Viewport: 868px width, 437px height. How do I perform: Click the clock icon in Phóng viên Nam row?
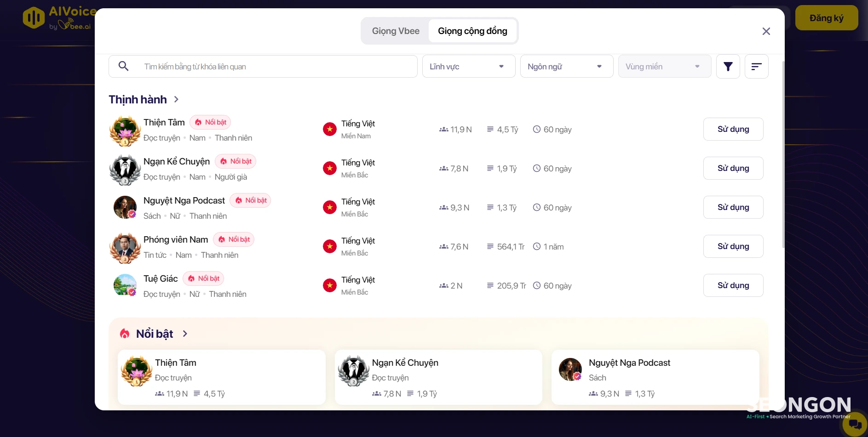536,246
